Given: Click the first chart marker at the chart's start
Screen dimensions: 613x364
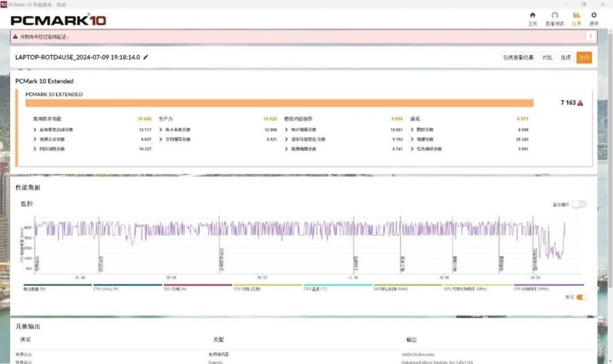Looking at the screenshot, I should tap(37, 264).
